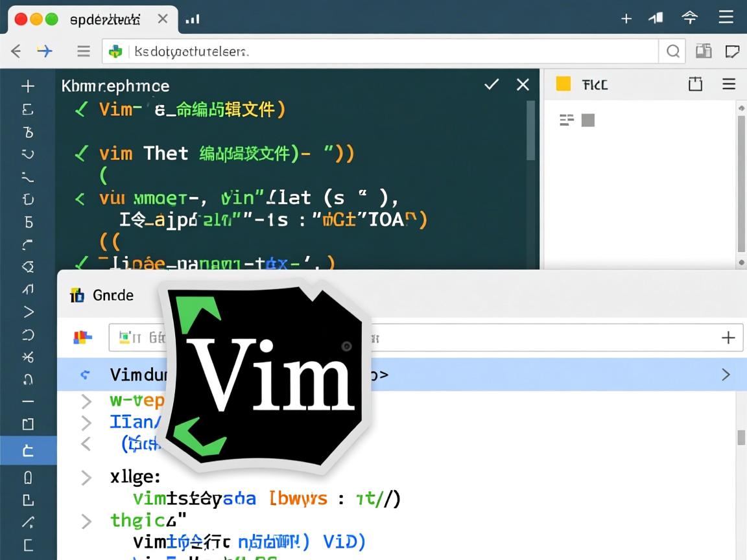This screenshot has height=560, width=747.
Task: Open the hamburger menu in the top-right corner
Action: [x=726, y=17]
